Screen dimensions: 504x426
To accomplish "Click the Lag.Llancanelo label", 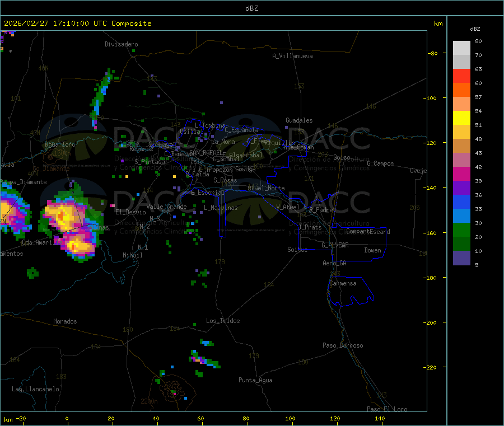I will point(35,389).
